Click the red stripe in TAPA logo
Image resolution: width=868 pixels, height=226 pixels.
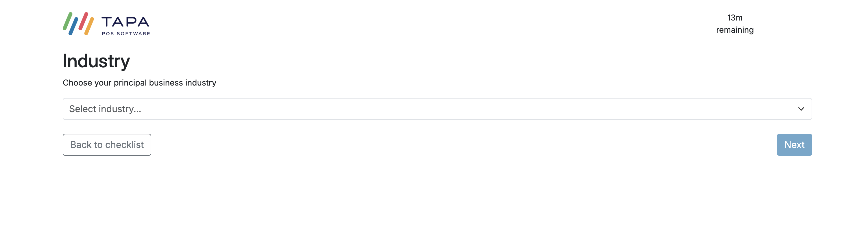(83, 21)
